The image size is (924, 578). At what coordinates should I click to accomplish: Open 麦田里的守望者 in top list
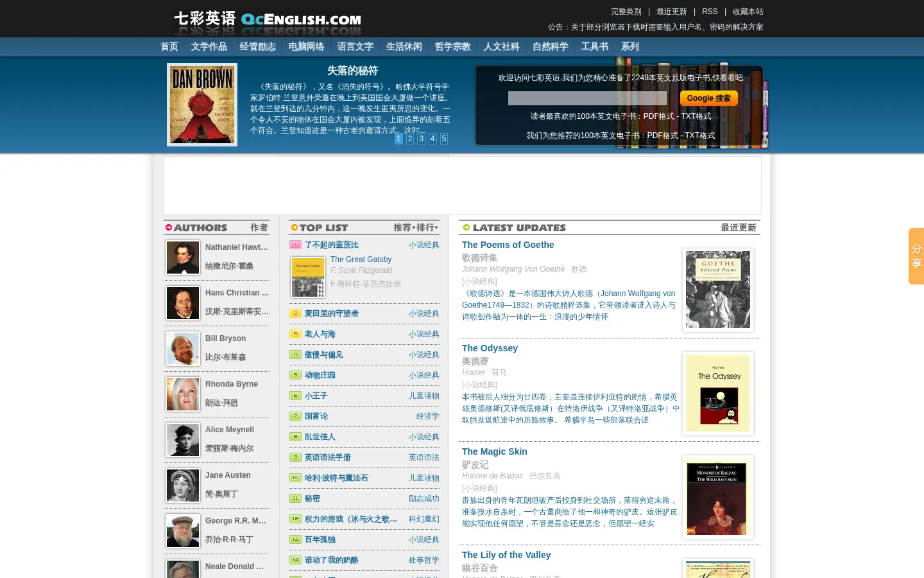tap(332, 313)
